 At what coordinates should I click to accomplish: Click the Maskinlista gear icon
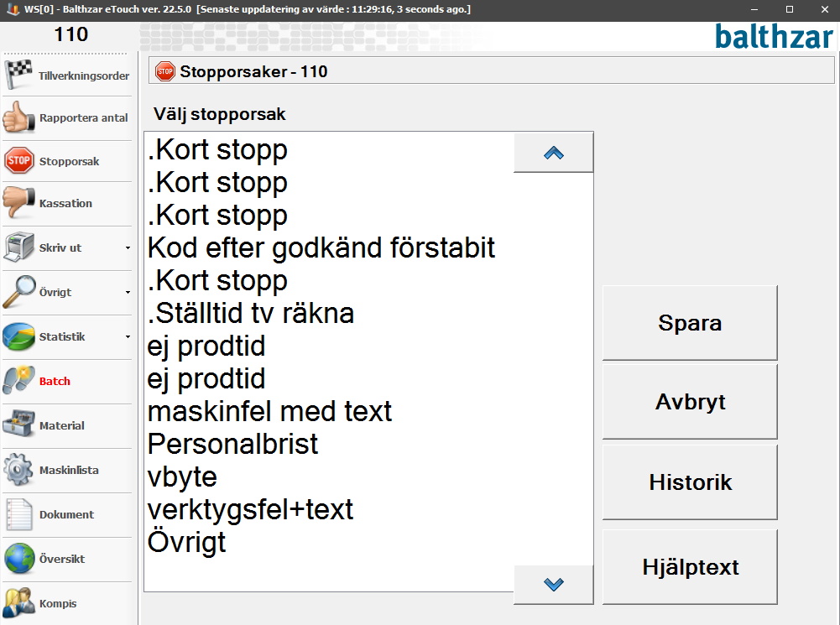coord(19,470)
